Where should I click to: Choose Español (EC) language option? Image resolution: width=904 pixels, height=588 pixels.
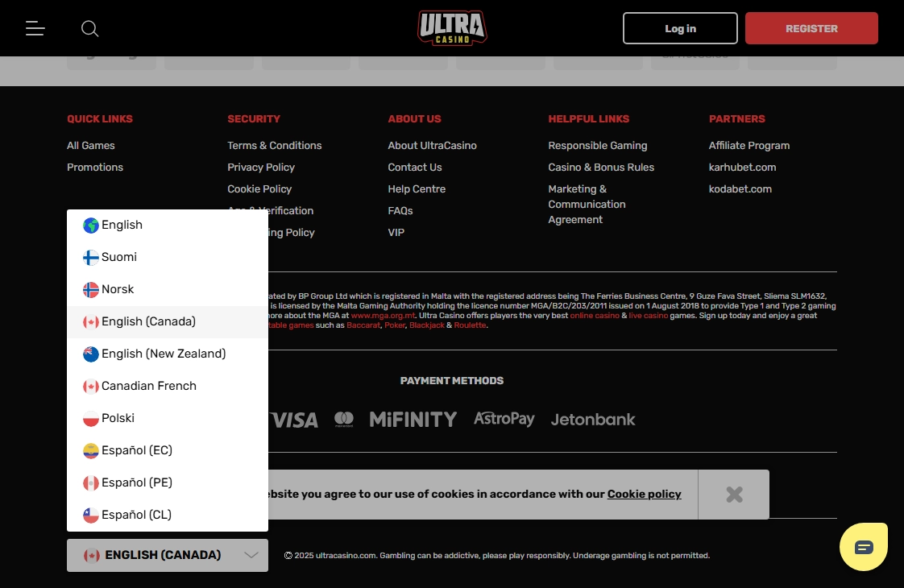(x=168, y=451)
